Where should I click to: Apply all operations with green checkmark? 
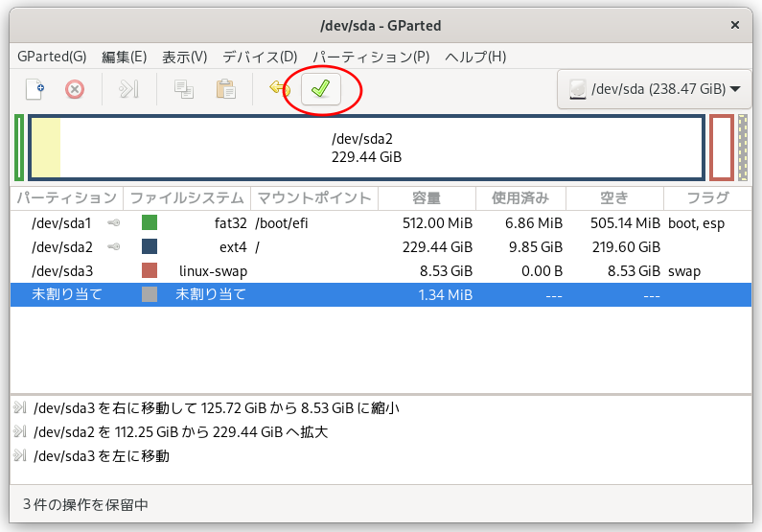(321, 89)
